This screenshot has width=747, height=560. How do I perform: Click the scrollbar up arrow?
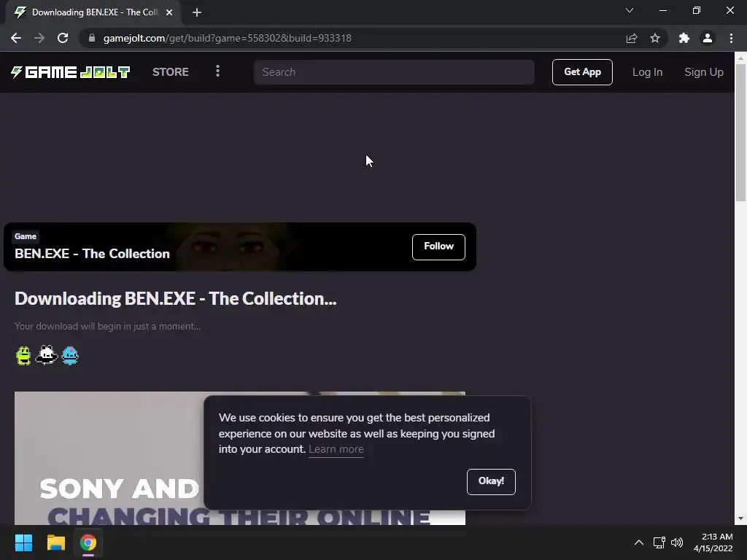[x=740, y=58]
